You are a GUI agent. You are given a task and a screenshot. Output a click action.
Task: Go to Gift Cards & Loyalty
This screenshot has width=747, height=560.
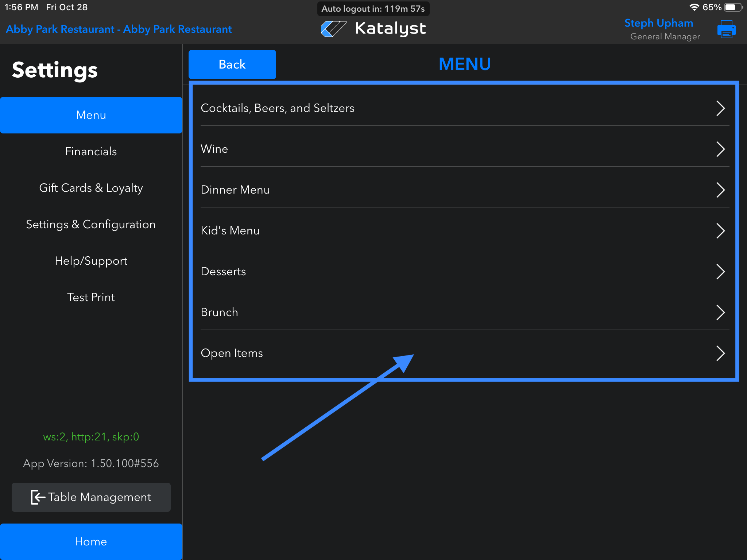point(91,188)
